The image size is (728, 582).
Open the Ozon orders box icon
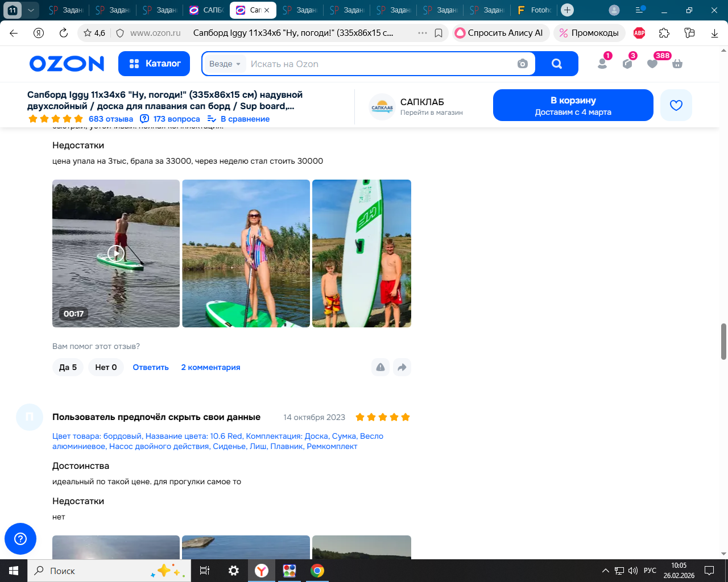click(627, 64)
